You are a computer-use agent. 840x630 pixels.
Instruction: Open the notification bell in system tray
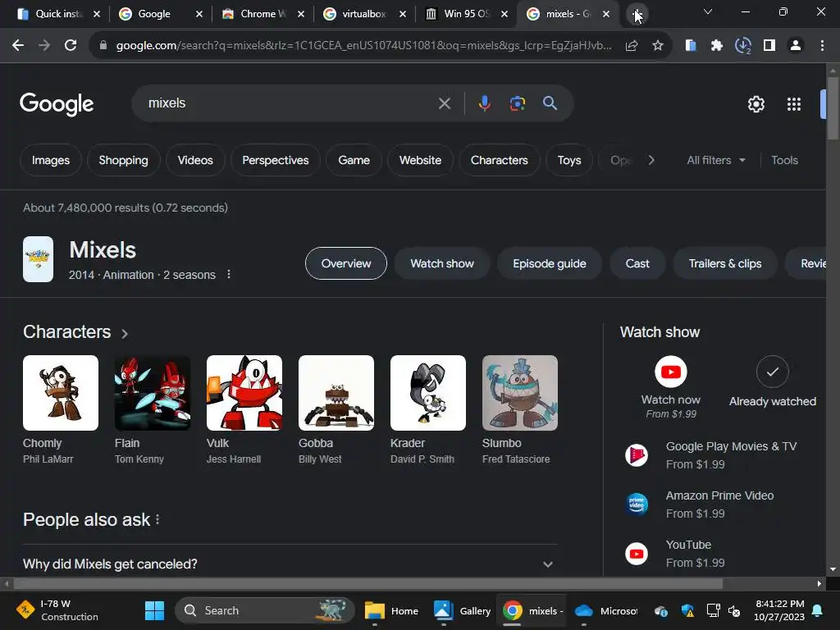(x=818, y=610)
